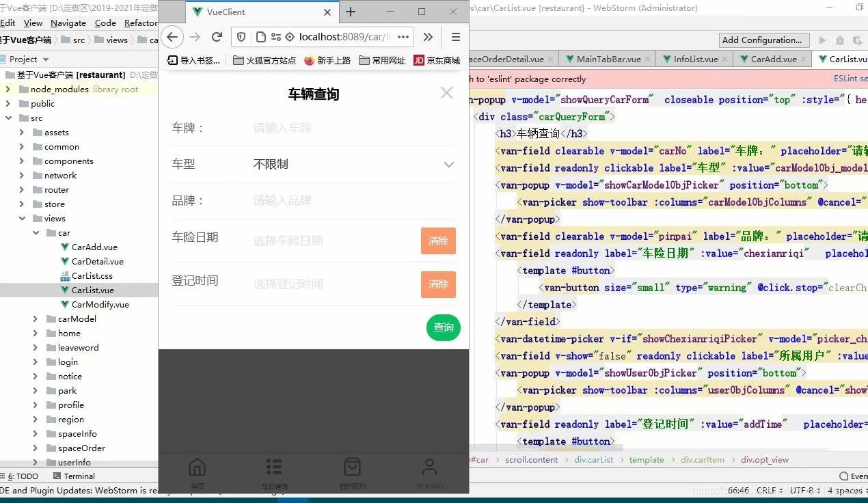The image size is (868, 503).
Task: Open 火狐官方站点 bookmark folder
Action: click(x=265, y=60)
